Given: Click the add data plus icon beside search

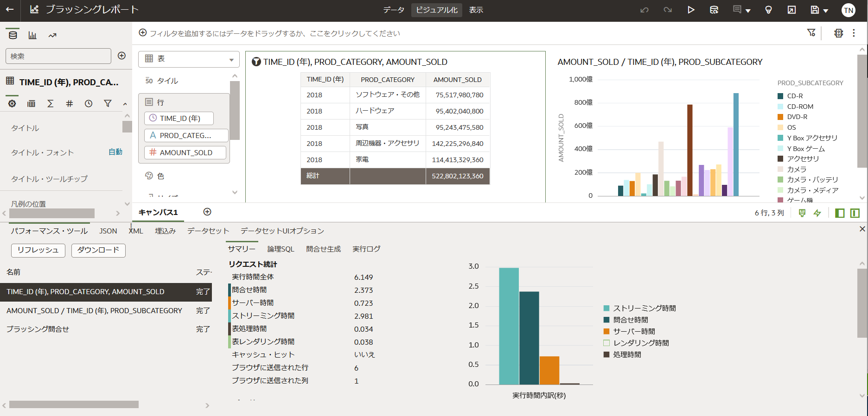Looking at the screenshot, I should [122, 56].
